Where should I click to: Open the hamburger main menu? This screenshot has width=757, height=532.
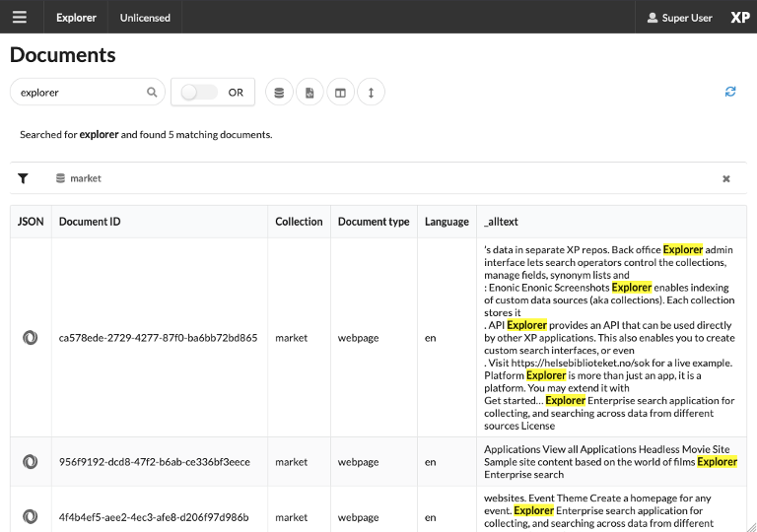20,18
